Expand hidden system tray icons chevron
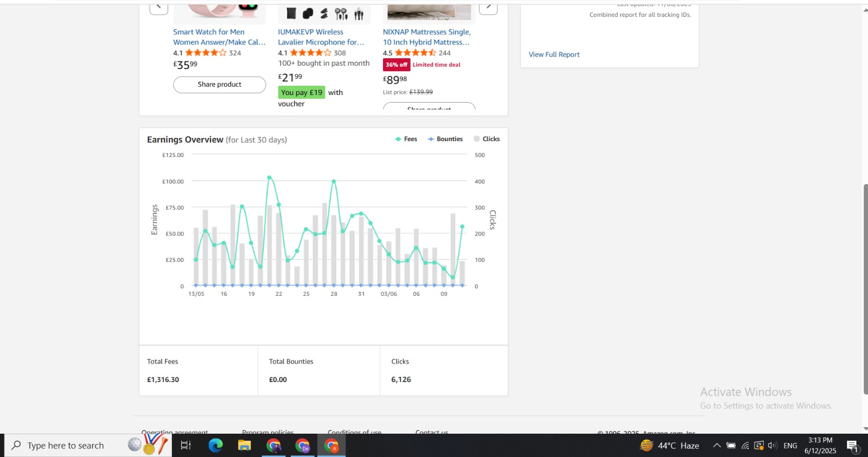Screen dimensions: 868x457 click(x=717, y=446)
